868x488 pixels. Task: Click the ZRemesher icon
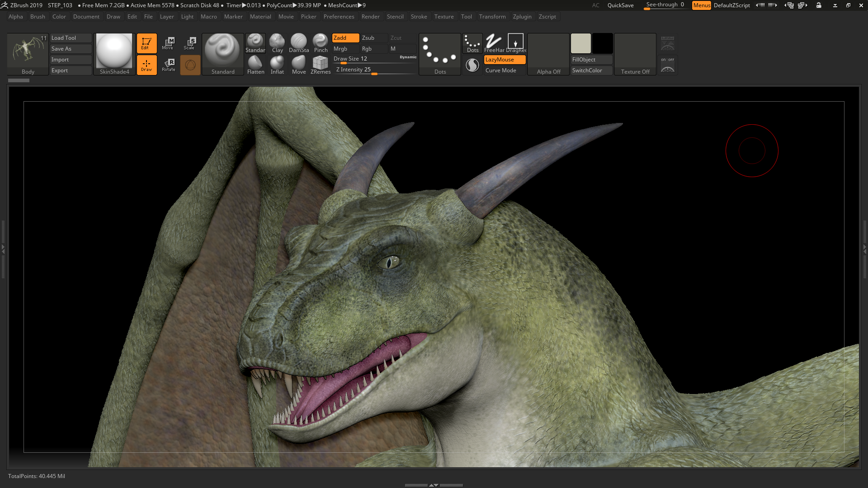321,64
